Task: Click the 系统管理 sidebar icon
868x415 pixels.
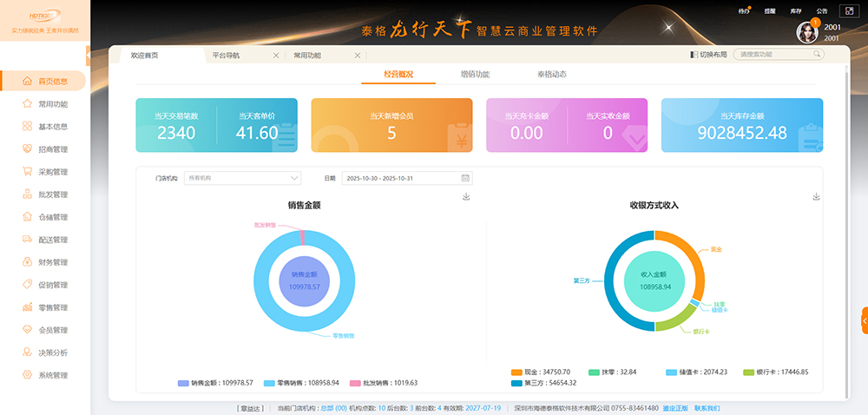Action: tap(29, 375)
